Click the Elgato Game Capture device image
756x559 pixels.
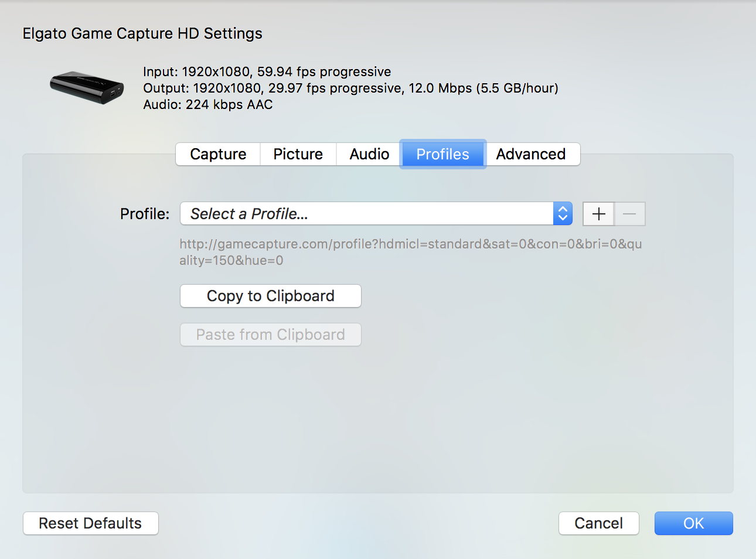86,87
